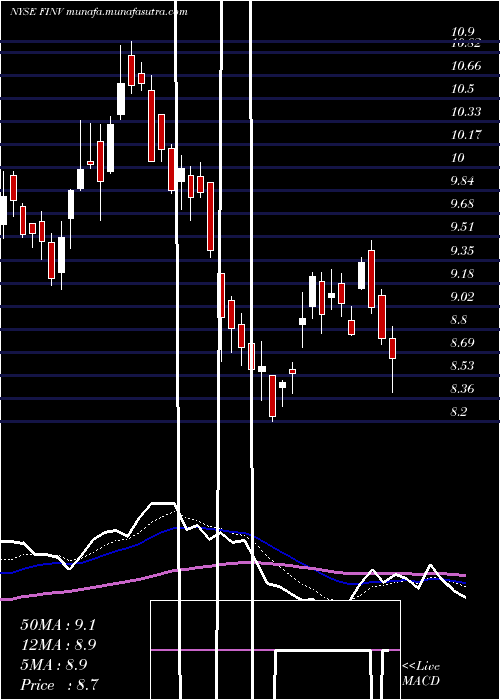Click the NYSE FINV munafasutra title text
Screen dimensions: 500x700
tap(99, 12)
